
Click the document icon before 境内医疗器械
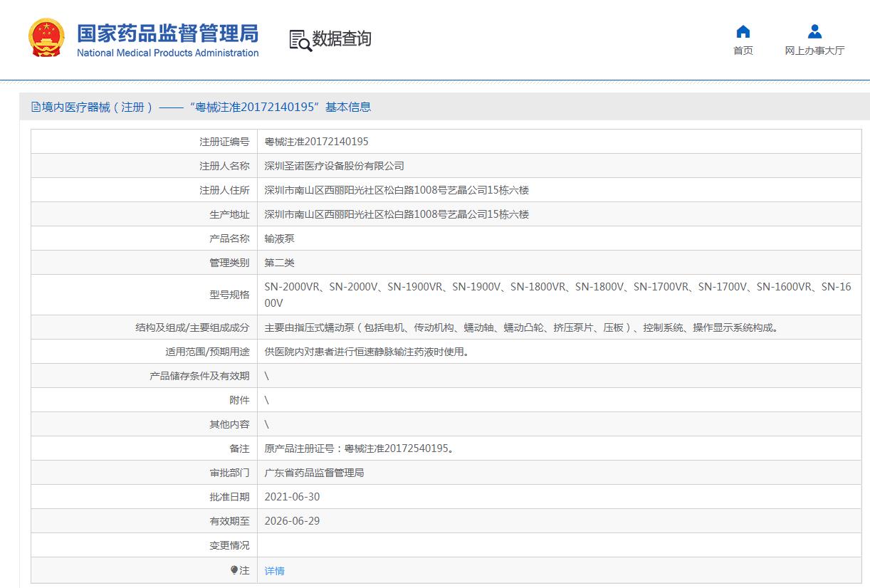36,107
